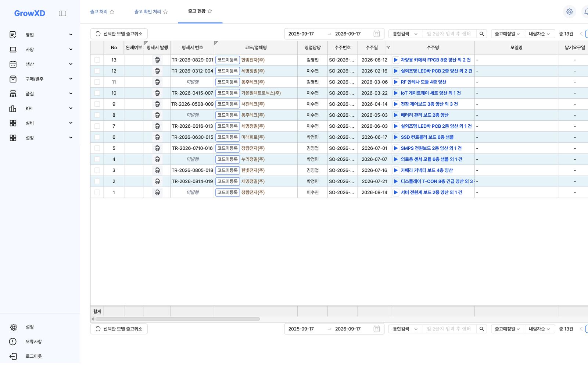Click the 로그아웃 exit icon
The image size is (588, 368).
[x=13, y=356]
